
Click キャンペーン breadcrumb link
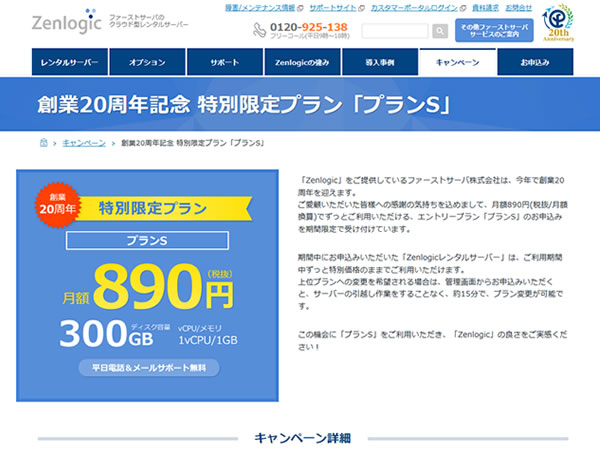(x=84, y=143)
